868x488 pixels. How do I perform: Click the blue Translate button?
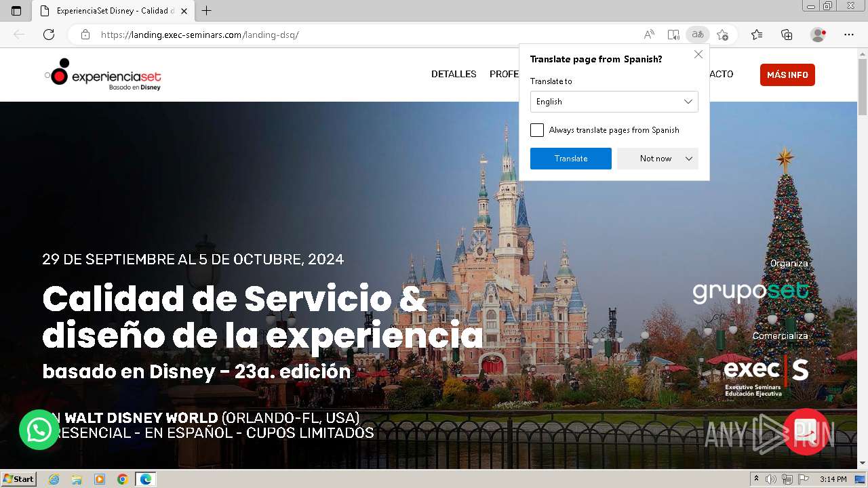(571, 159)
